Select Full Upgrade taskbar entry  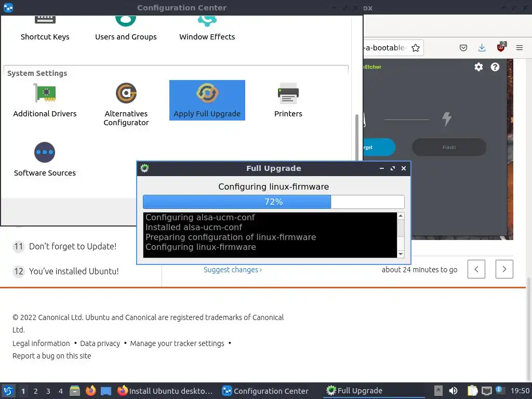pyautogui.click(x=373, y=391)
